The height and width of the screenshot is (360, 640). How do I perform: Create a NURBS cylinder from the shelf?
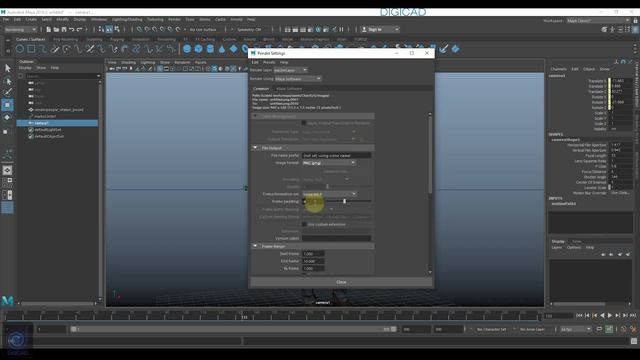(210, 49)
